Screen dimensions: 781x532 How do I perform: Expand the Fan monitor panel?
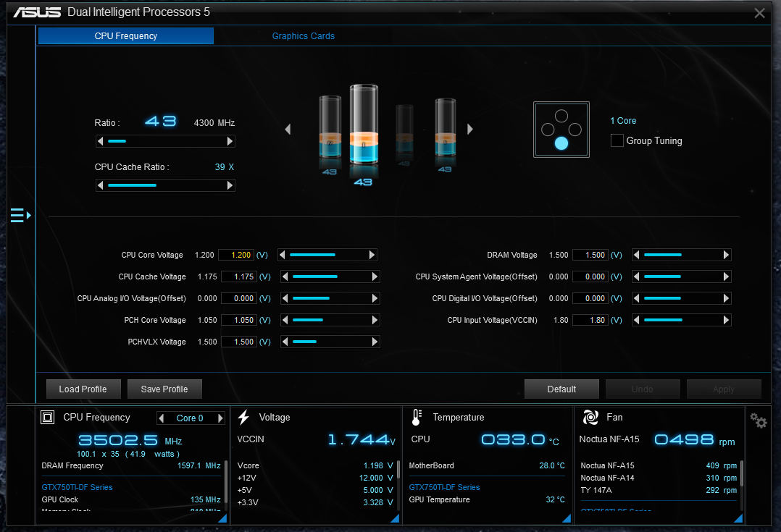(739, 518)
